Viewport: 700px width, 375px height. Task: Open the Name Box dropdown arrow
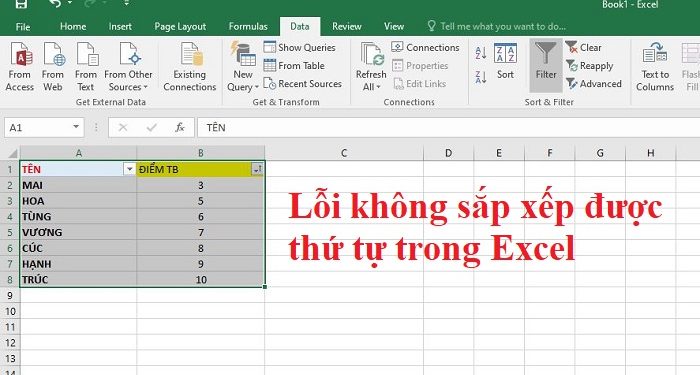tap(76, 127)
